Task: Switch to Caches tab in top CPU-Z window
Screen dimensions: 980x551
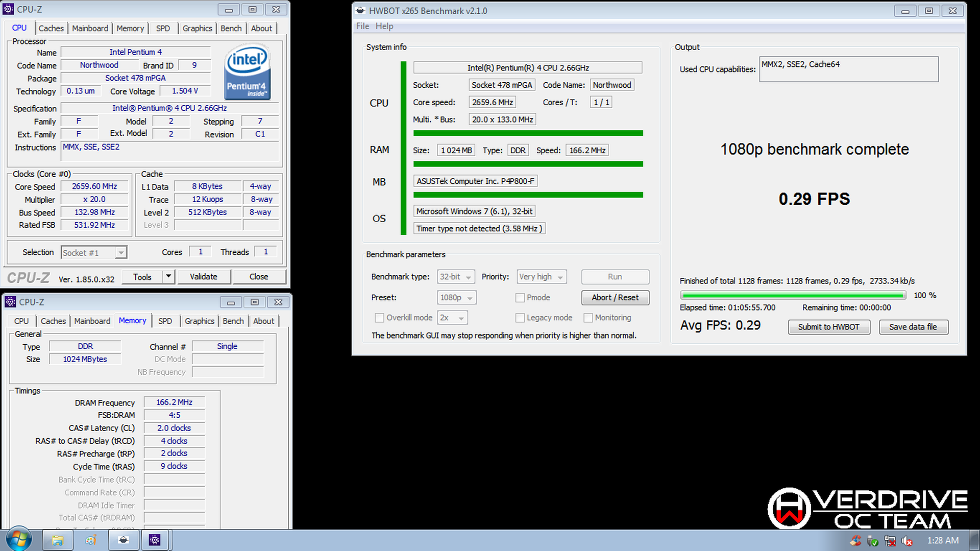Action: click(x=51, y=28)
